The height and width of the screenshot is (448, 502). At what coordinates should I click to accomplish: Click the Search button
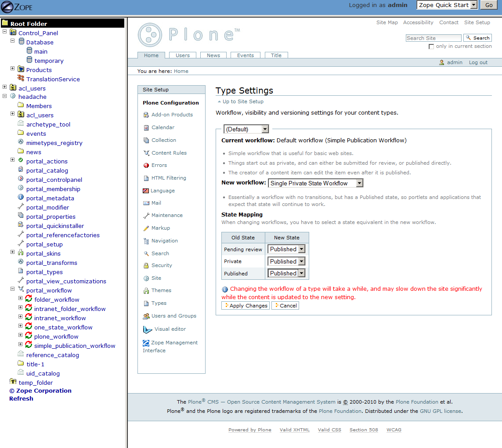click(478, 38)
